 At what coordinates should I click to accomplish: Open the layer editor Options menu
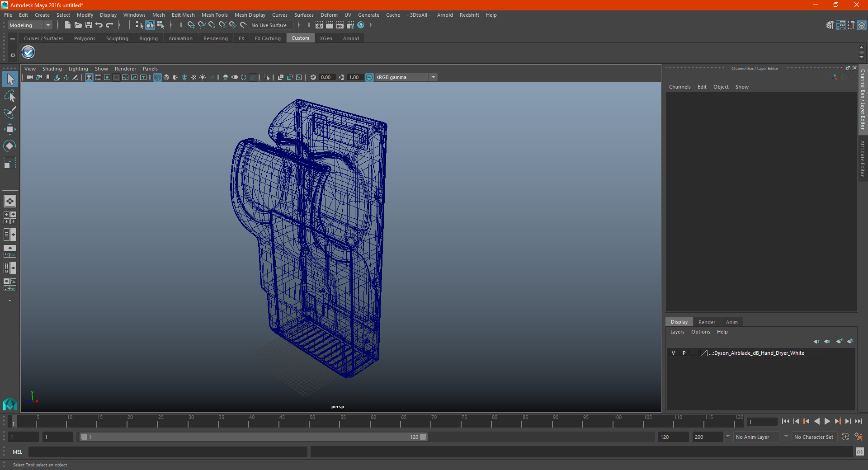pyautogui.click(x=700, y=332)
